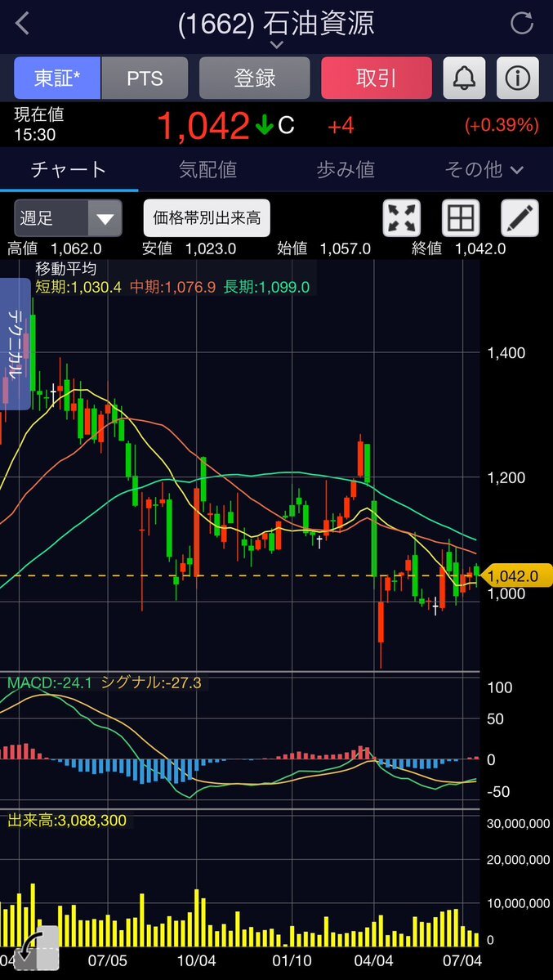The height and width of the screenshot is (980, 553).
Task: Tap the 1,042.0 current price marker
Action: [518, 575]
